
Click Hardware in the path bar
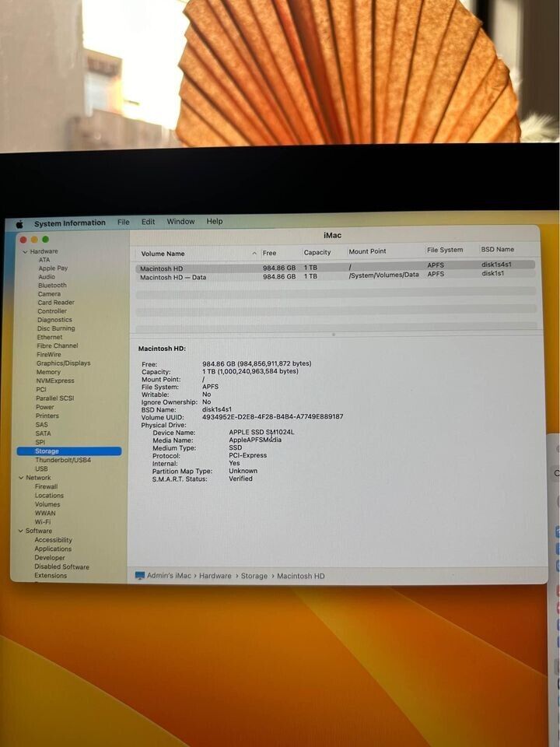coord(215,576)
